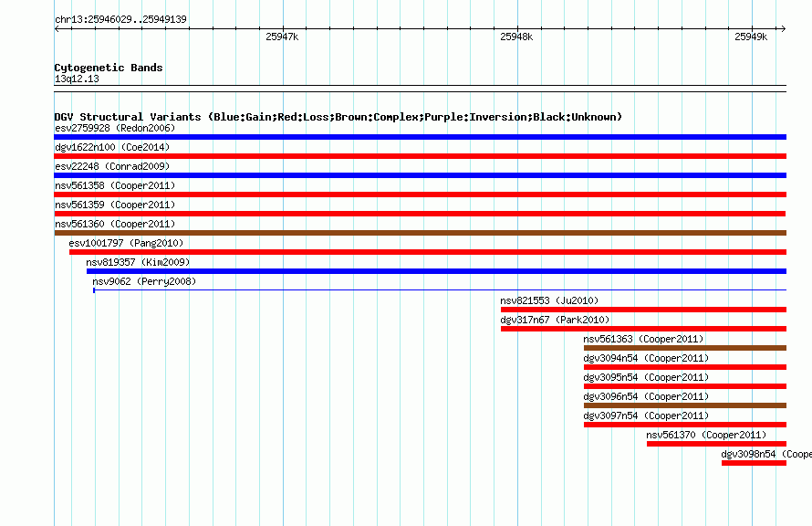Click the 13q12.13 band label
This screenshot has width=812, height=526.
tap(77, 79)
